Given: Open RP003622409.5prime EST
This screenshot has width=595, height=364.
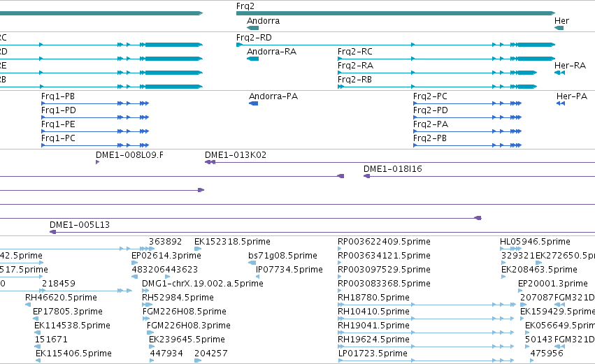Looking at the screenshot, I should coord(384,242).
